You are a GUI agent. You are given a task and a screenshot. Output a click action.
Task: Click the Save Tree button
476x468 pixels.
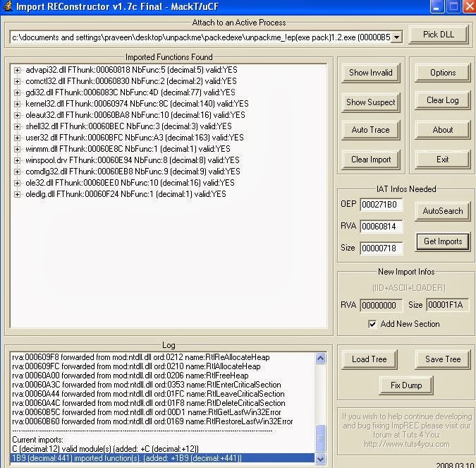point(443,359)
